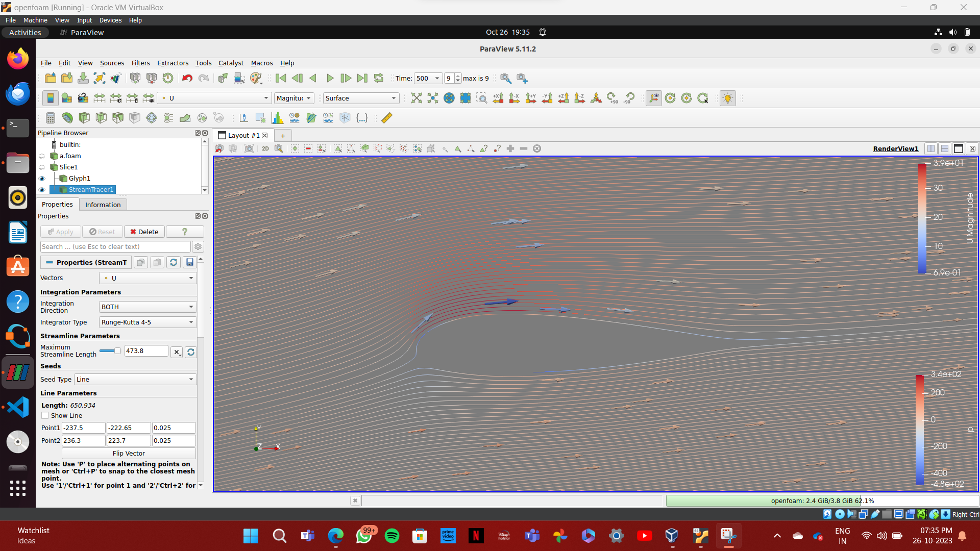Open the Glyph filter
Image resolution: width=980 pixels, height=551 pixels.
click(151, 118)
